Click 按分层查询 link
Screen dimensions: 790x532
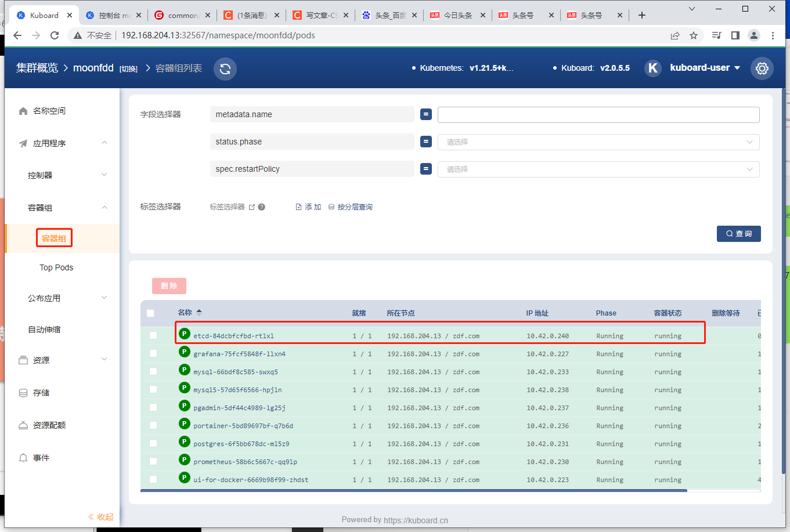(351, 207)
